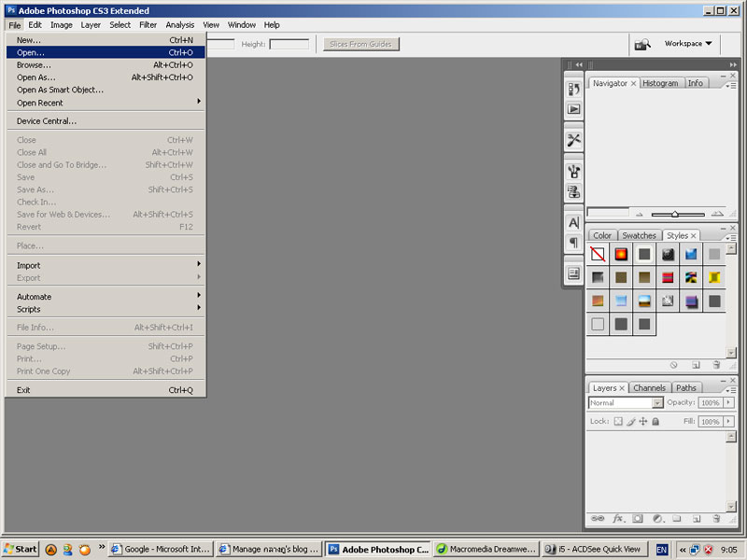Click the Navigator zoom slider handle
Viewport: 747px width, 560px height.
674,215
